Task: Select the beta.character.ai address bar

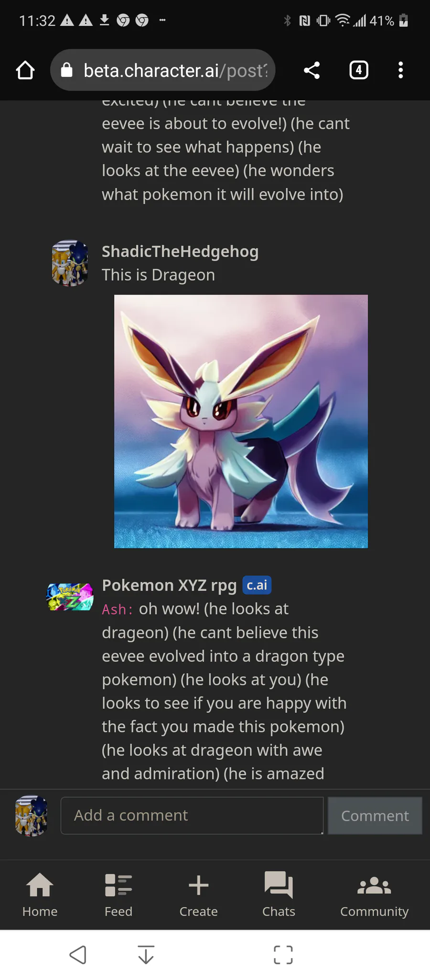Action: [x=163, y=70]
